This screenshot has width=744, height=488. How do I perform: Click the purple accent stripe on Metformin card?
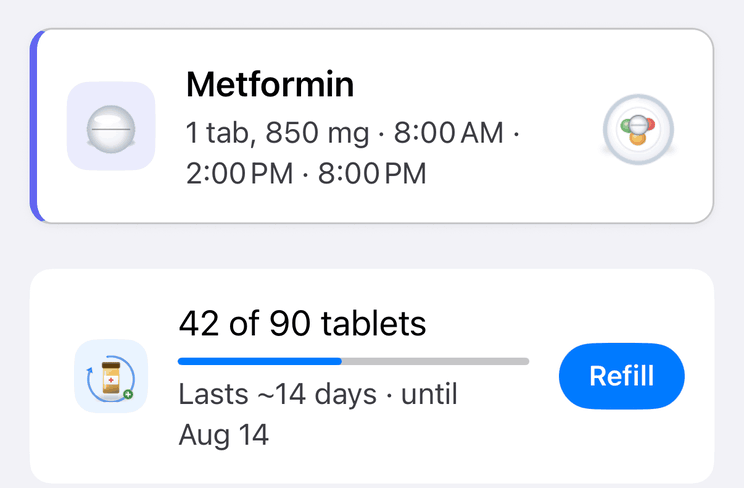pyautogui.click(x=36, y=126)
